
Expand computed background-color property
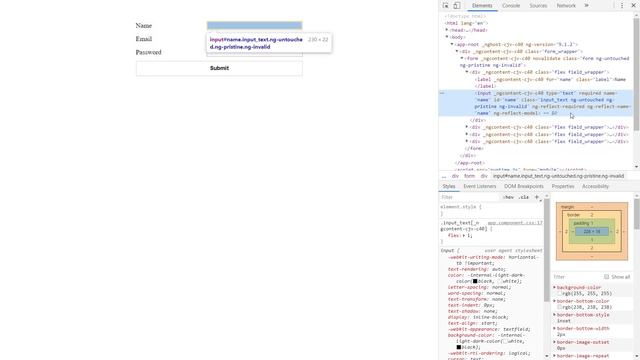[x=554, y=287]
